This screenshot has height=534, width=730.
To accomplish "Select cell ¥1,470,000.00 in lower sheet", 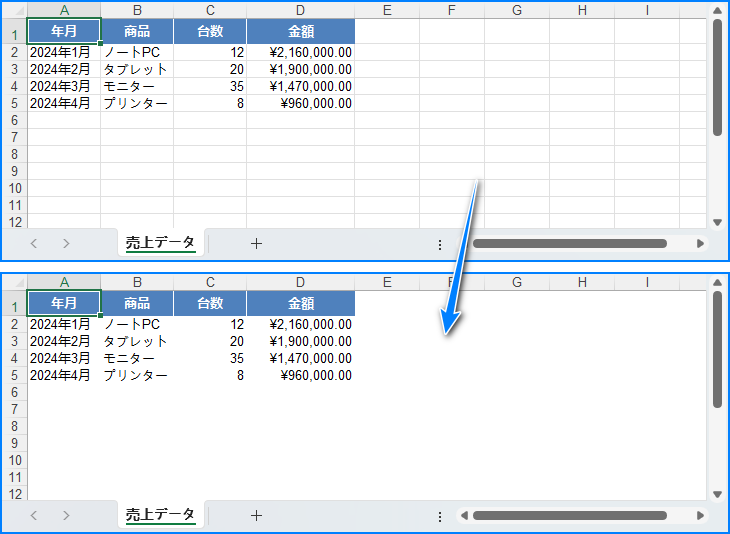I will coord(301,358).
